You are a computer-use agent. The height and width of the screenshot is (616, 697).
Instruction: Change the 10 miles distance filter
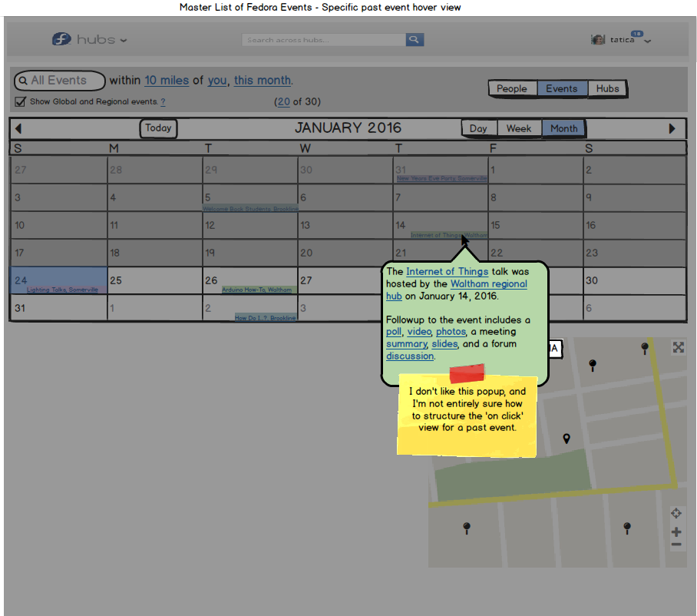click(x=167, y=81)
